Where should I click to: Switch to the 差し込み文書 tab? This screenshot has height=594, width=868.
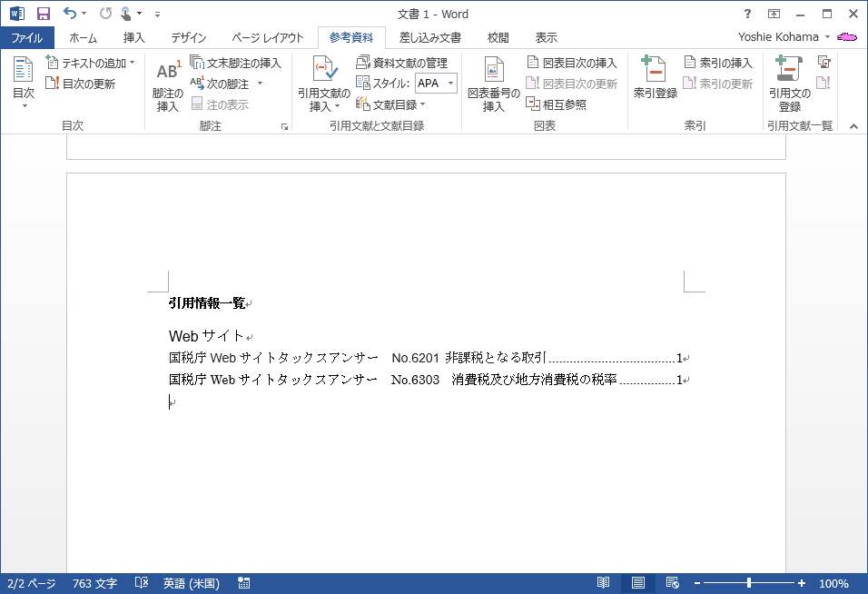click(x=430, y=37)
